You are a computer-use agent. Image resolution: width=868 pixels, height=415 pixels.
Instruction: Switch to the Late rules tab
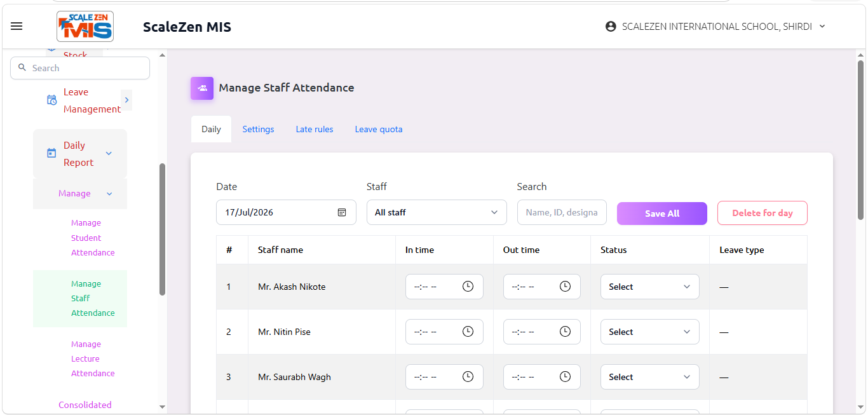tap(315, 129)
